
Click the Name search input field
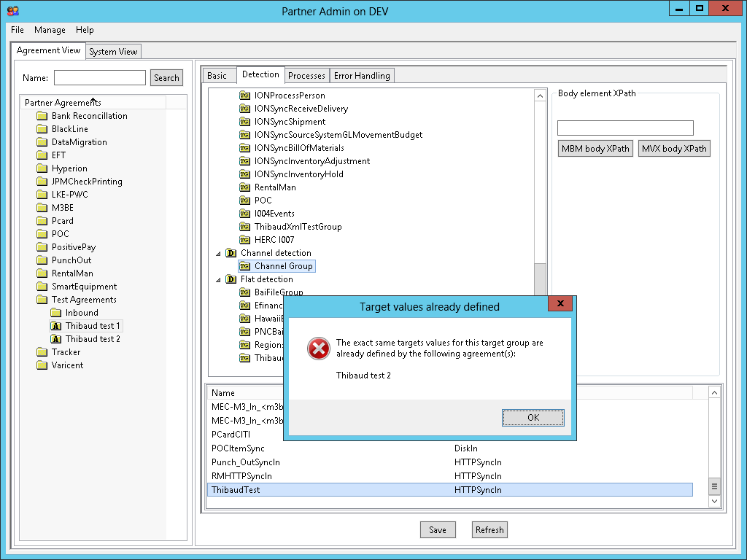coord(100,78)
